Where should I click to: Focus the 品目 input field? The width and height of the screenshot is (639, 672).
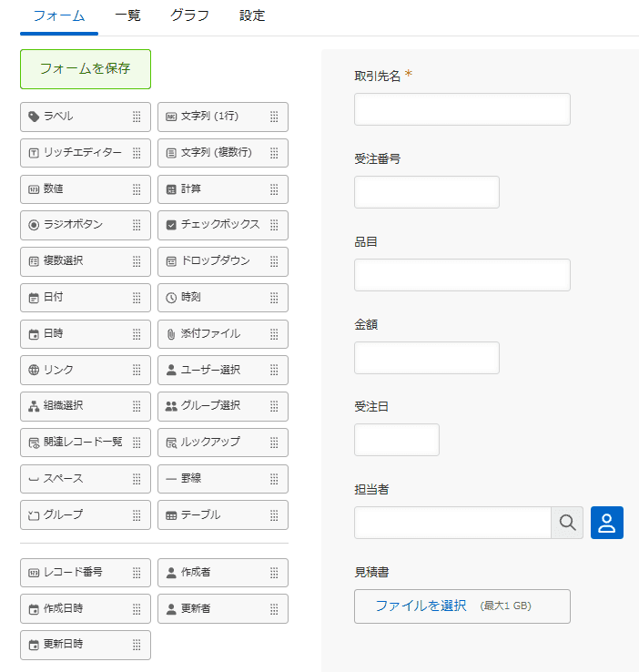pos(462,275)
